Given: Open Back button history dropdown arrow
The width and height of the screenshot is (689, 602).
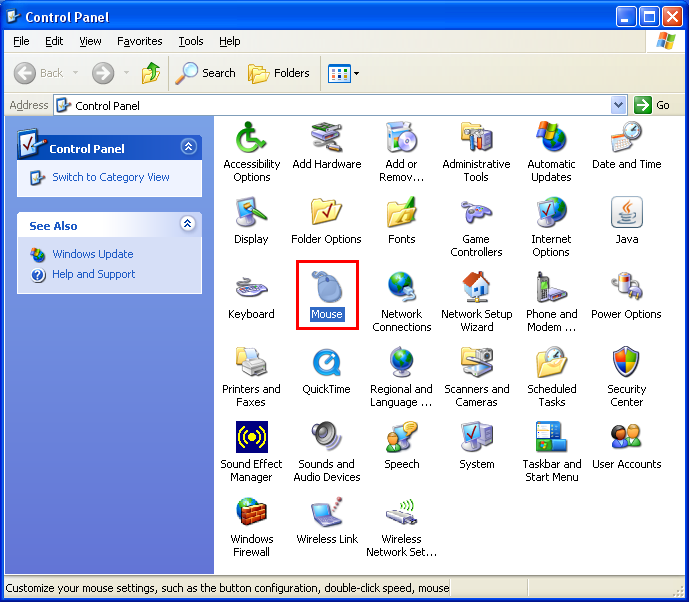Looking at the screenshot, I should click(76, 73).
